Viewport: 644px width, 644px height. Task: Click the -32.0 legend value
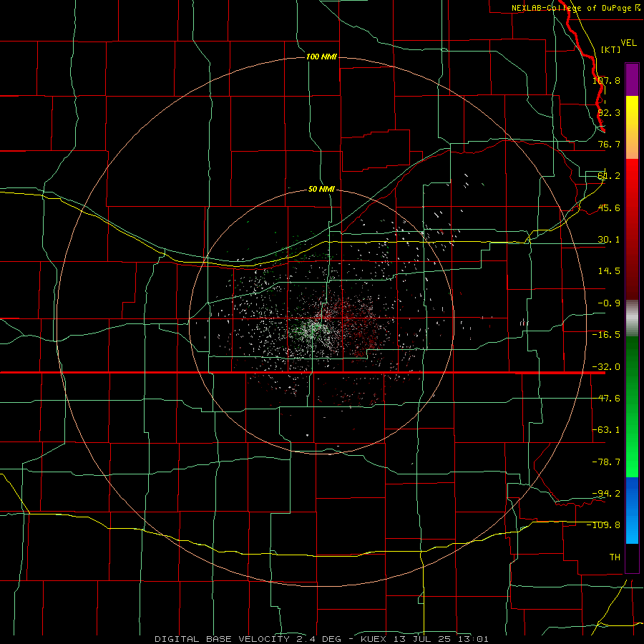tap(606, 367)
